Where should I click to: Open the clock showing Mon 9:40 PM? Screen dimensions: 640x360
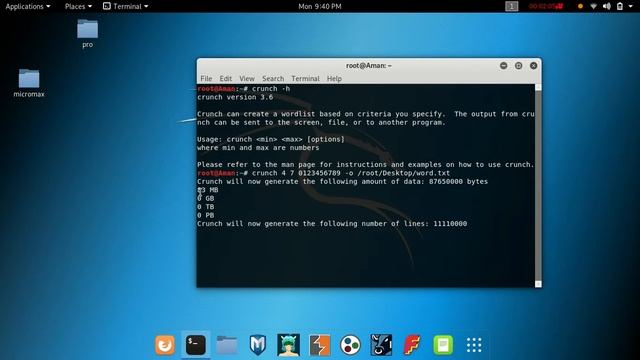[x=320, y=6]
